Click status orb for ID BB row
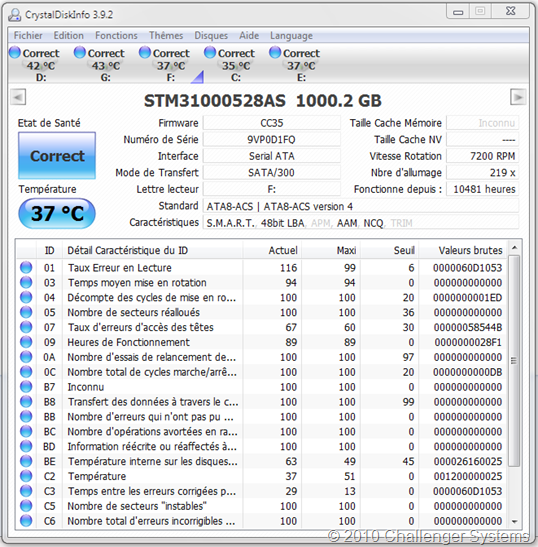 pos(26,417)
